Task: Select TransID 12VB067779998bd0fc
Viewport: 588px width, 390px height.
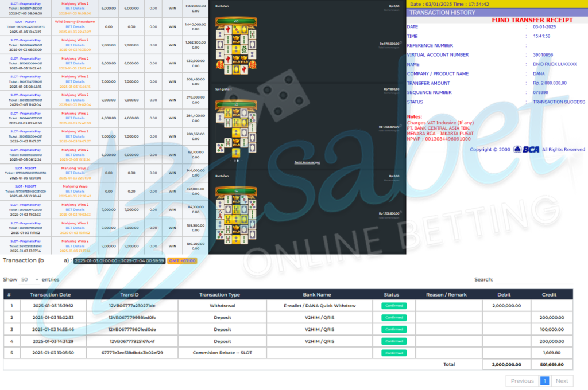Action: point(132,317)
